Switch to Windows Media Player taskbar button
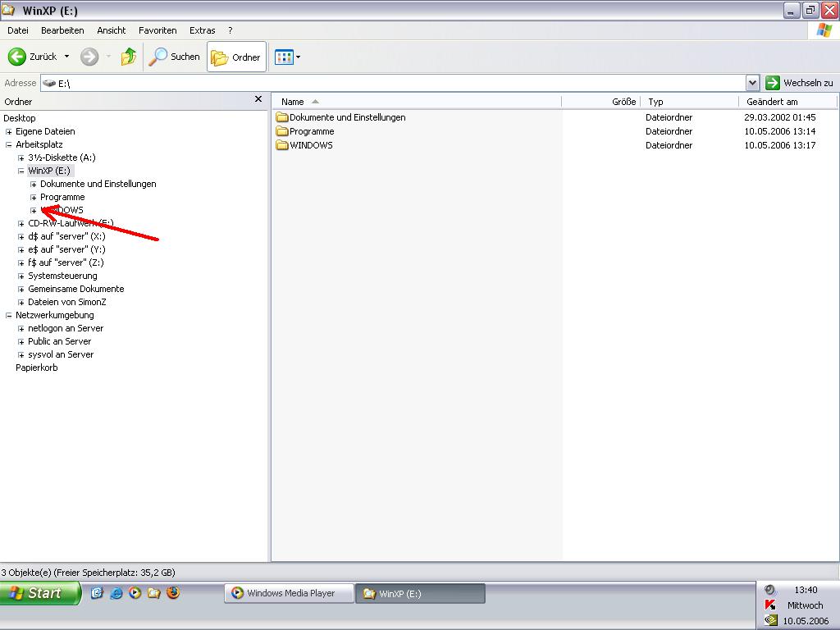The height and width of the screenshot is (630, 840). click(289, 593)
